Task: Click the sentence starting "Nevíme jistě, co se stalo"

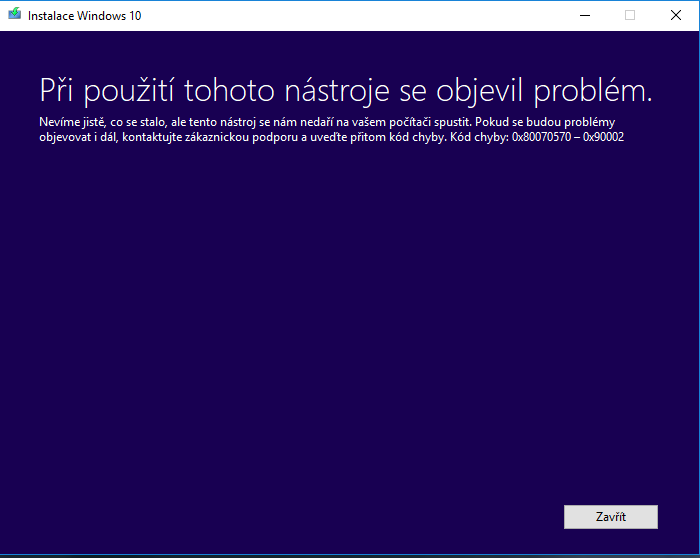Action: click(256, 122)
